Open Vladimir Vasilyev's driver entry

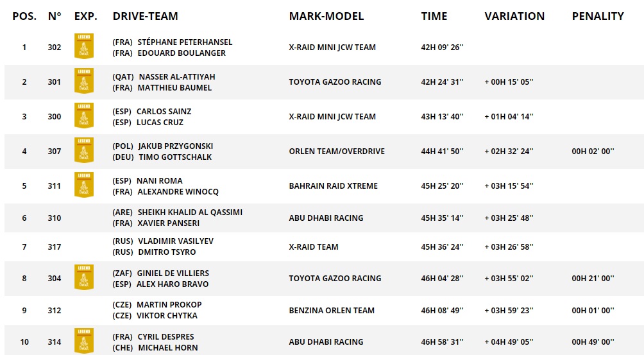point(175,241)
